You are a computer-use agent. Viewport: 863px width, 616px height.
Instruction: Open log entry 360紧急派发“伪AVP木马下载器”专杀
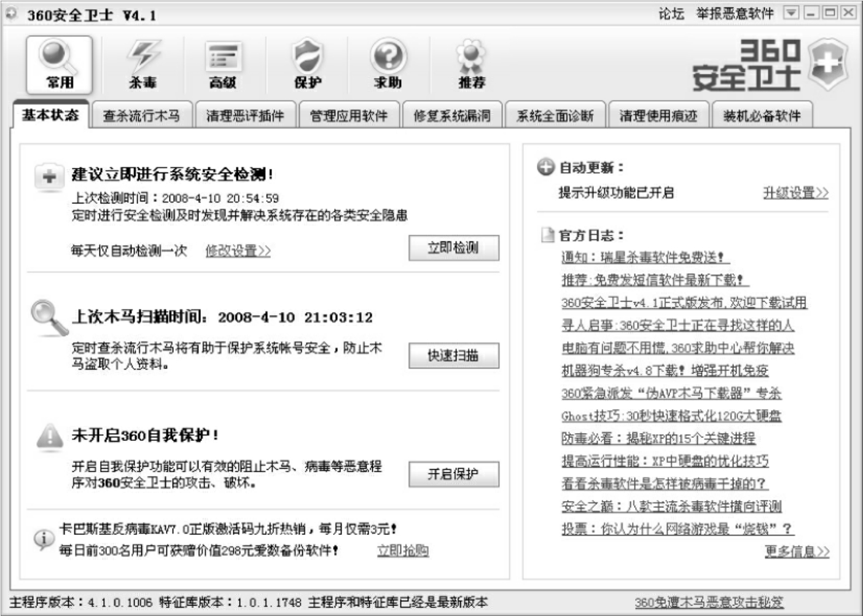click(x=671, y=393)
